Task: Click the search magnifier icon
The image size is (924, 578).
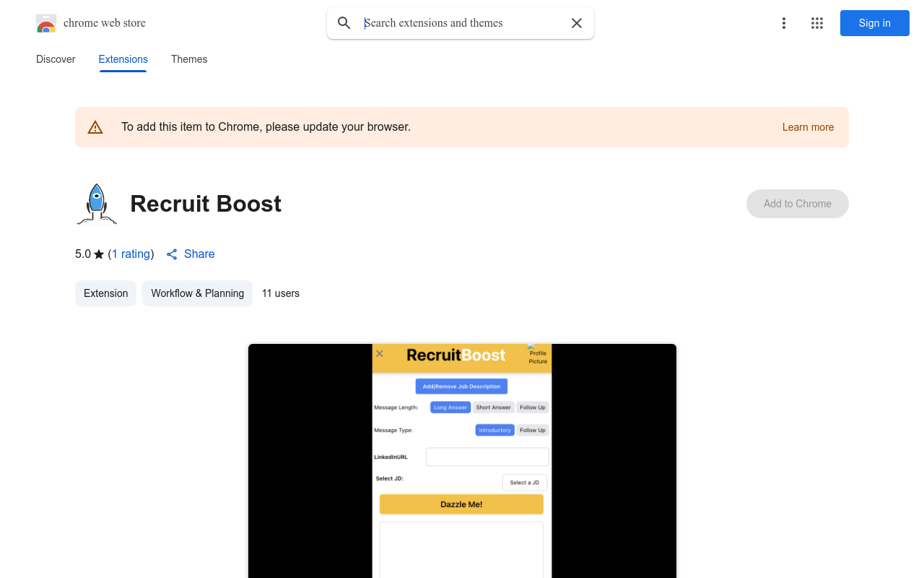Action: 344,23
